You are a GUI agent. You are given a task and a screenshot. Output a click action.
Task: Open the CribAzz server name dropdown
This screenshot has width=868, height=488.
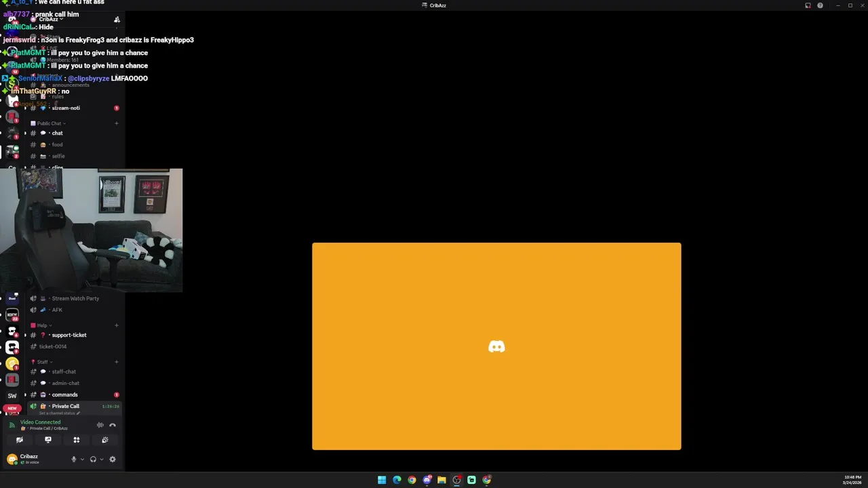pos(51,19)
